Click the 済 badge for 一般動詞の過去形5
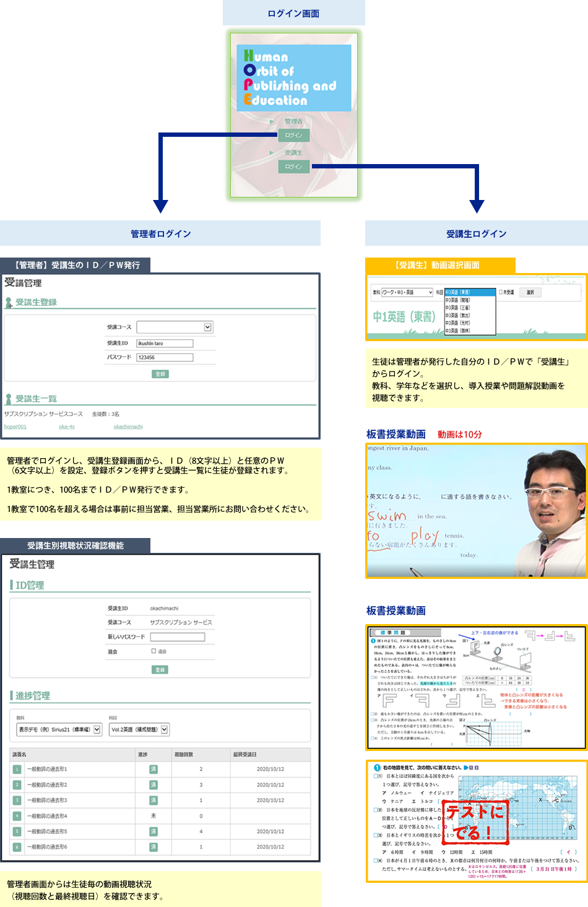 [x=153, y=831]
